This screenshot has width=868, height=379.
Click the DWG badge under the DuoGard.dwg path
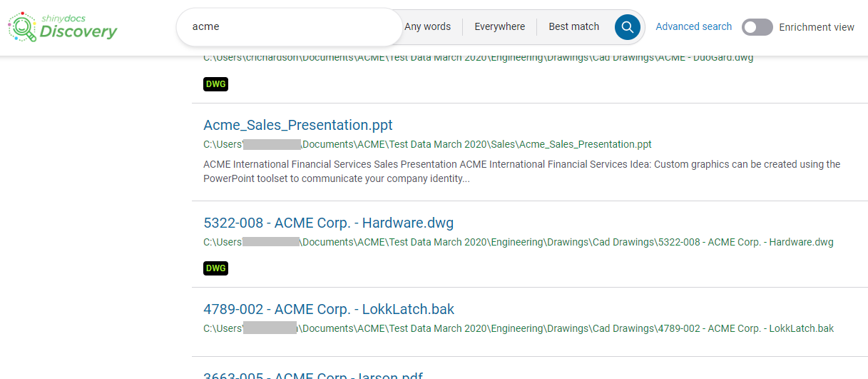point(215,84)
